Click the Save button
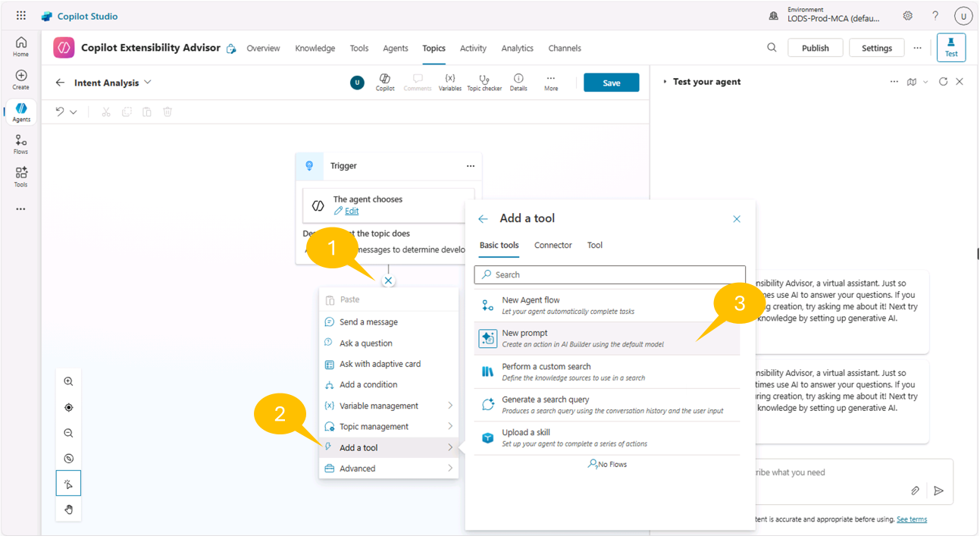Viewport: 980px width, 539px height. [x=611, y=83]
